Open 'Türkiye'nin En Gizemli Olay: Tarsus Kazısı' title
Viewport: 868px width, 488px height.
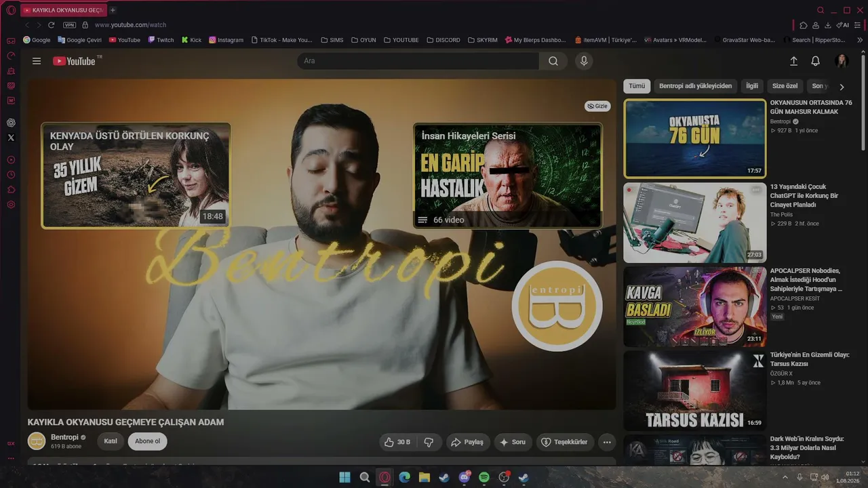(x=810, y=359)
